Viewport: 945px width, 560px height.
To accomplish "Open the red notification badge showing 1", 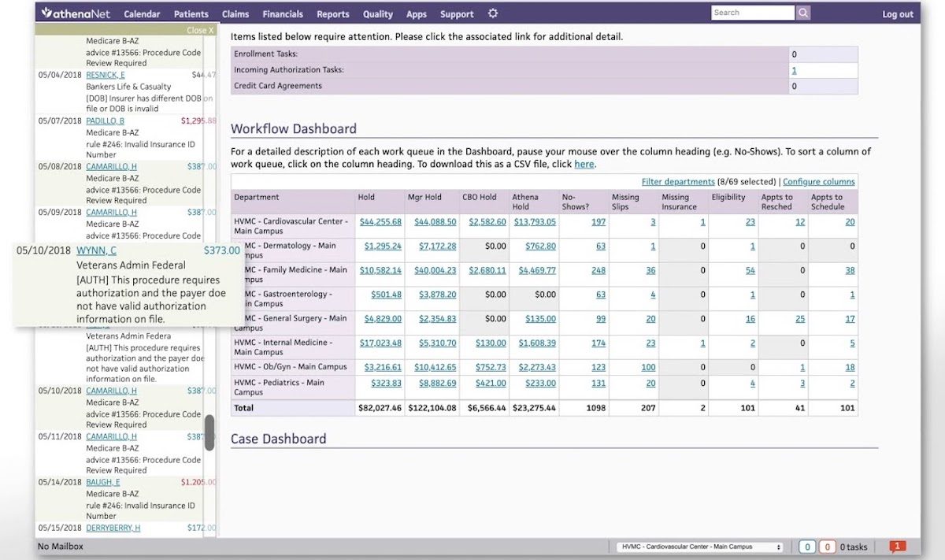I will click(897, 545).
